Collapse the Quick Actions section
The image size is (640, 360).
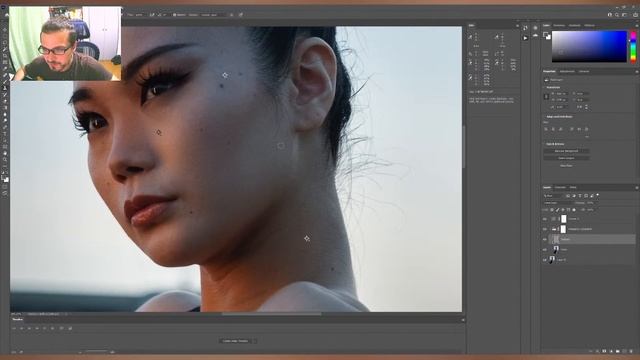[x=544, y=144]
